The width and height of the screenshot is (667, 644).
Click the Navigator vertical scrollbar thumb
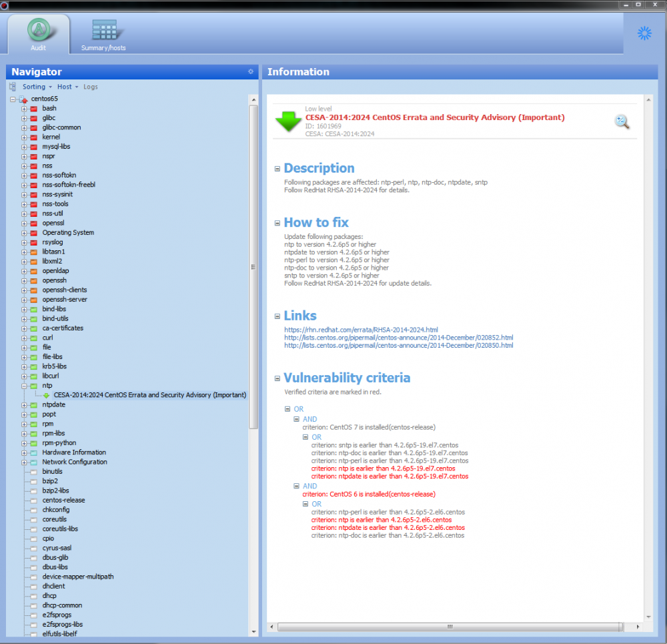point(253,268)
